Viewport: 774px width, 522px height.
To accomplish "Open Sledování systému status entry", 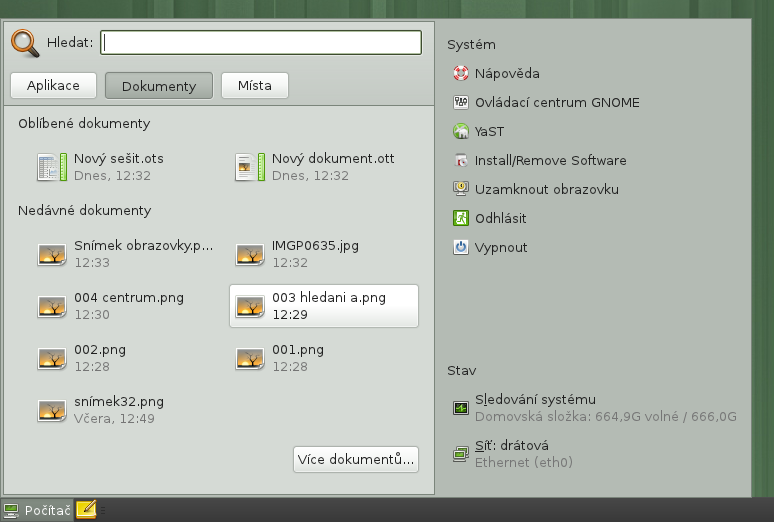I will click(x=595, y=408).
